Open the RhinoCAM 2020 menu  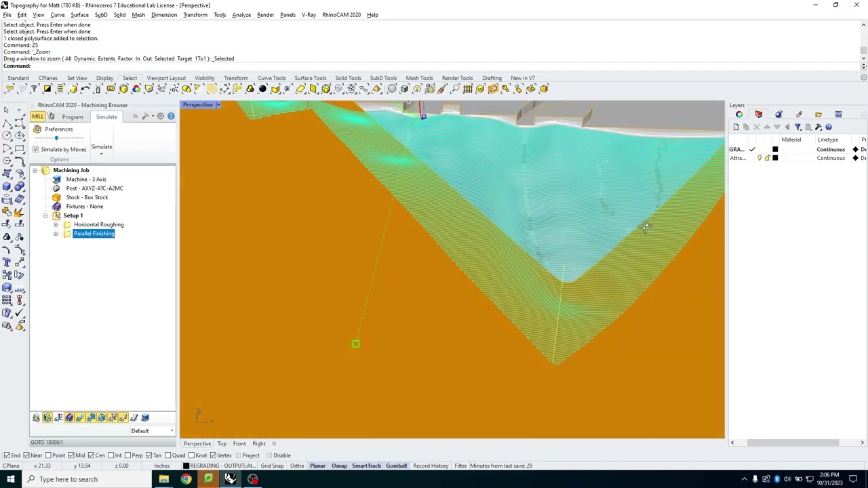pos(341,15)
